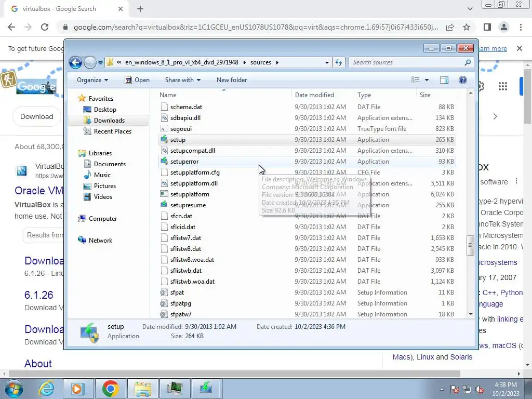Bookmark page with Chrome star icon

click(x=467, y=27)
